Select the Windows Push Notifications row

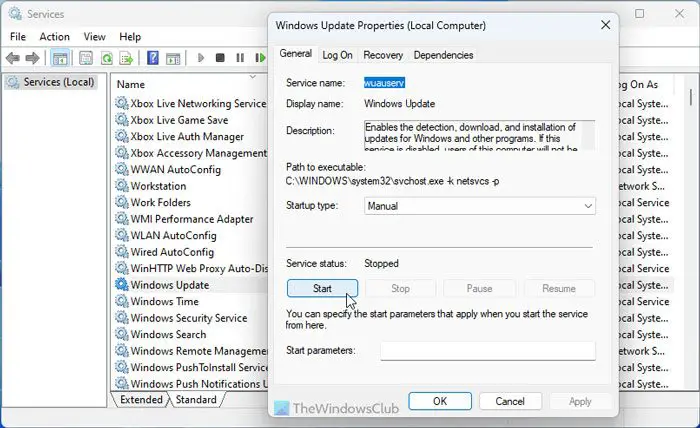click(x=191, y=384)
